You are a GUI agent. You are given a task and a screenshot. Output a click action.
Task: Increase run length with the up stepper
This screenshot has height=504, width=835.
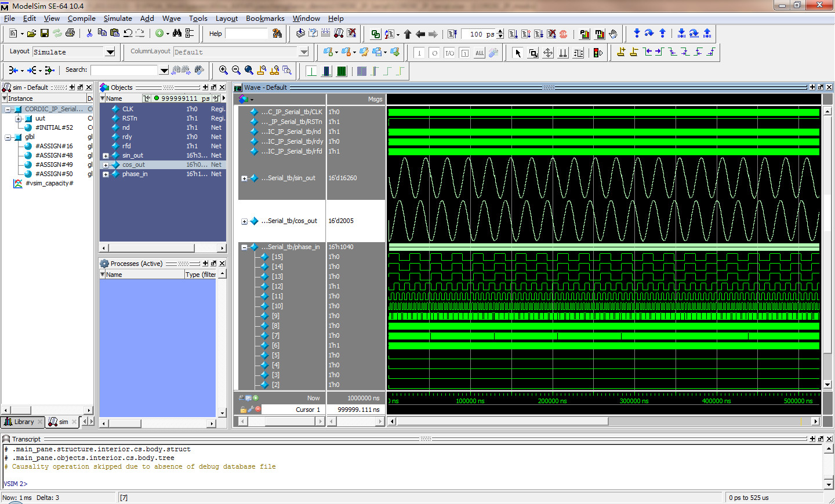pos(500,31)
